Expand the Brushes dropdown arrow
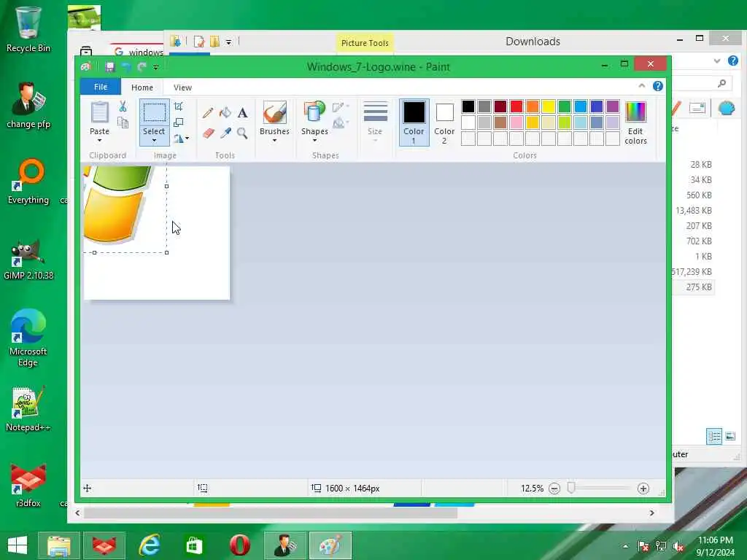Image resolution: width=747 pixels, height=560 pixels. (275, 141)
